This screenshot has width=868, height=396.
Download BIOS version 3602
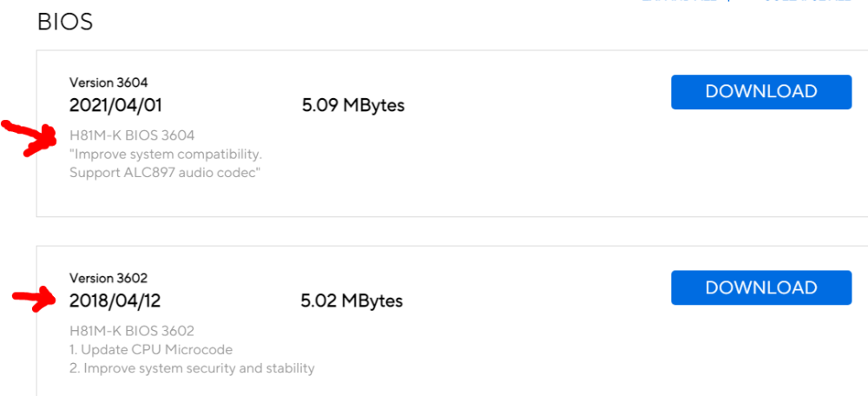[x=761, y=287]
